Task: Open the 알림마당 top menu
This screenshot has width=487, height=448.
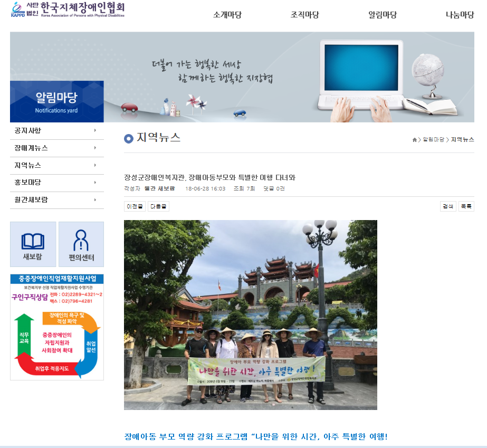Action: click(x=383, y=15)
